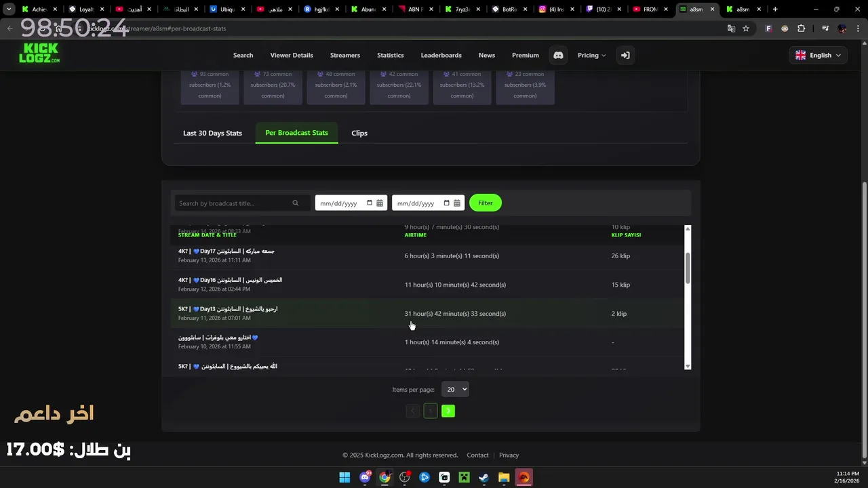Open Steam from the taskbar
868x488 pixels.
[x=484, y=477]
